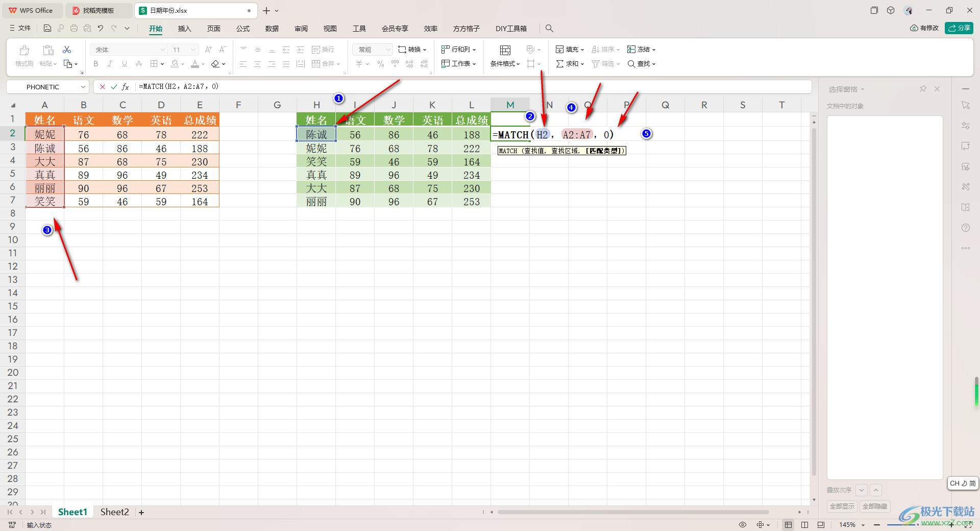Click the percent style icon
The width and height of the screenshot is (980, 531).
(380, 64)
